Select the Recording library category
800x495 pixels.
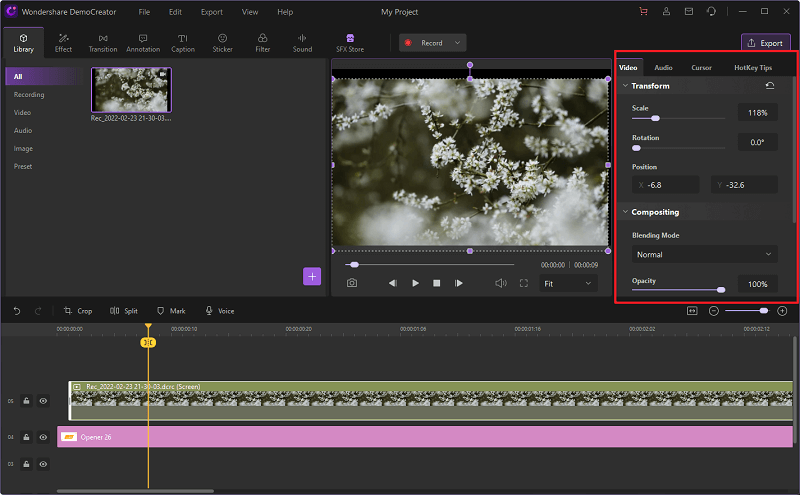pos(29,94)
